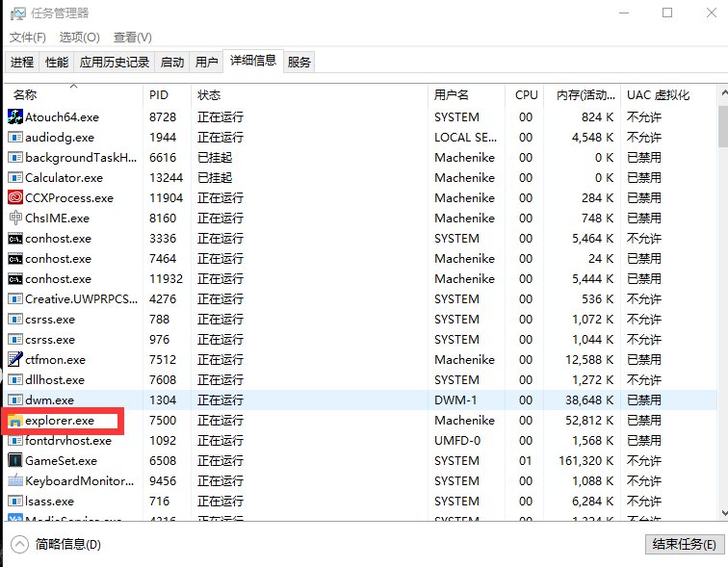
Task: Sort by the 状态 column header
Action: pyautogui.click(x=309, y=94)
